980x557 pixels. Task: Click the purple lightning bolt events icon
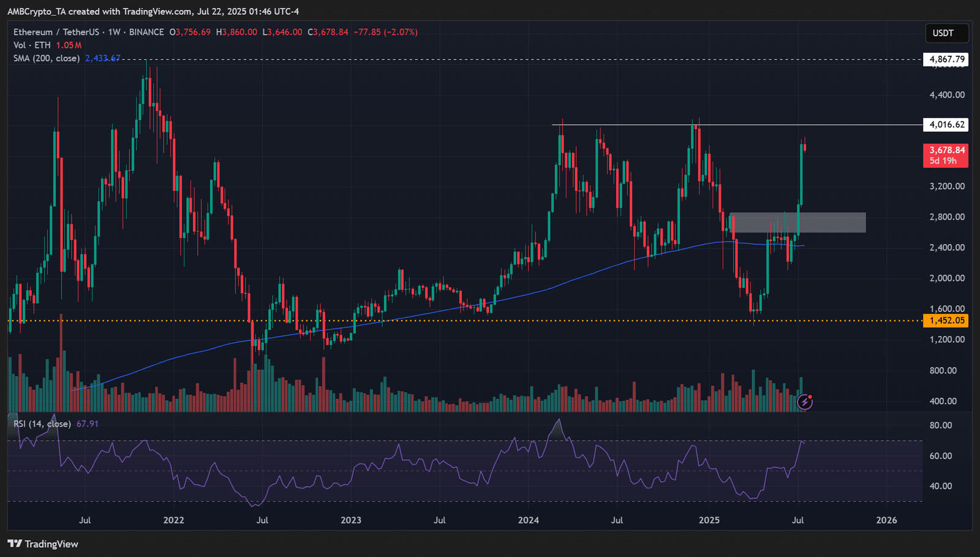click(805, 402)
